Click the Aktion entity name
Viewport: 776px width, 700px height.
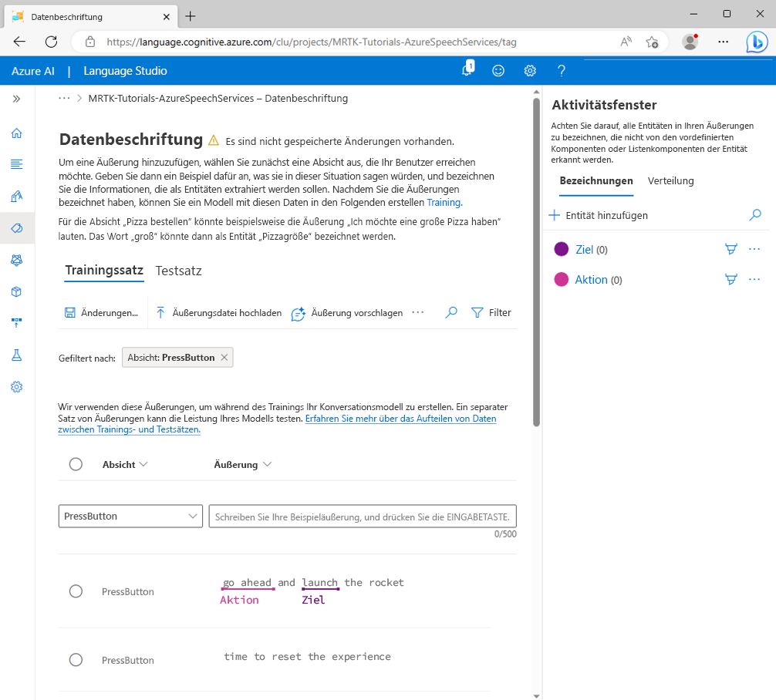[591, 280]
